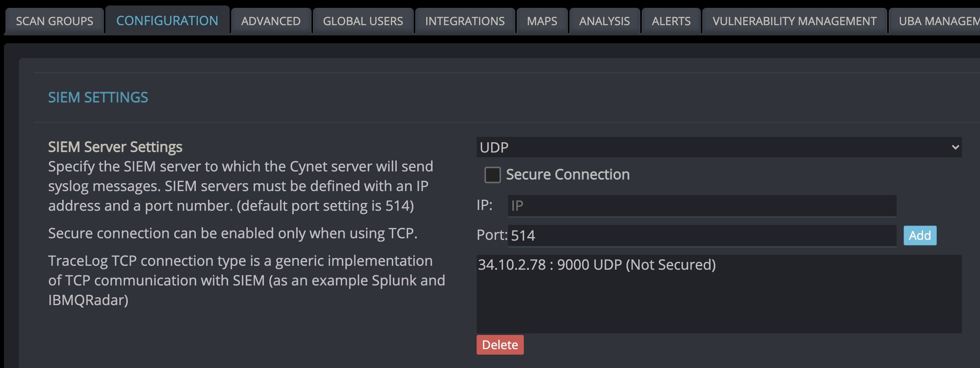Open the Vulnerability Management tab
980x368 pixels.
[x=794, y=21]
